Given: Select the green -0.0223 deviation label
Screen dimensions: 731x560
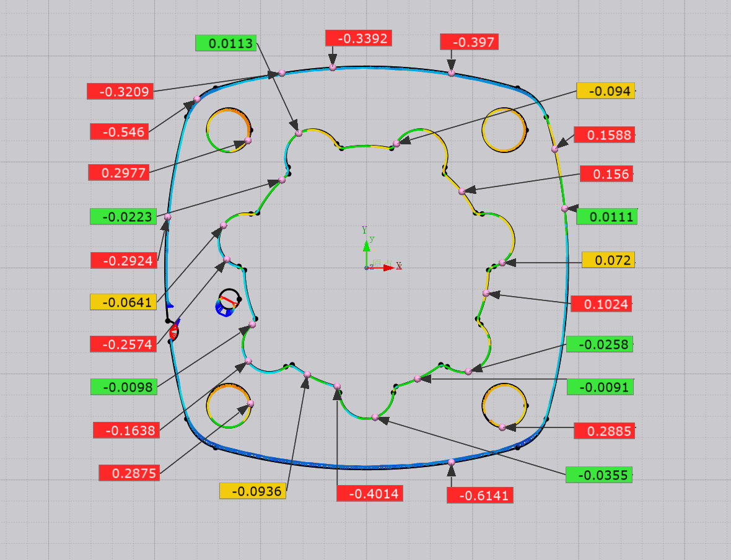Looking at the screenshot, I should pyautogui.click(x=123, y=216).
